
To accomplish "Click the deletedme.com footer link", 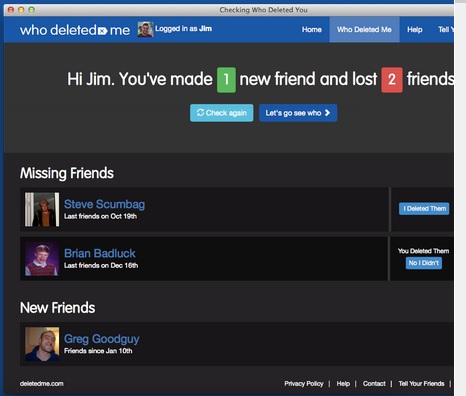I will tap(42, 384).
